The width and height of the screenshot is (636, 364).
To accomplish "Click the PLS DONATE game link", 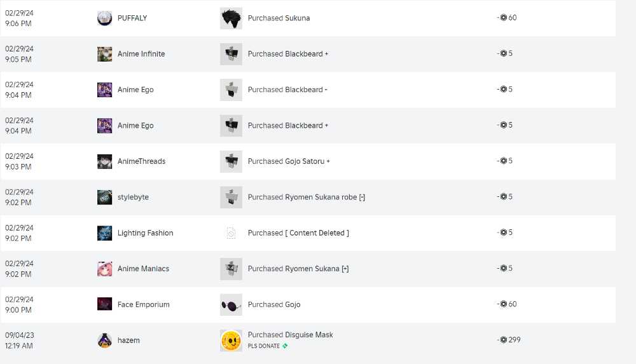I will point(264,346).
